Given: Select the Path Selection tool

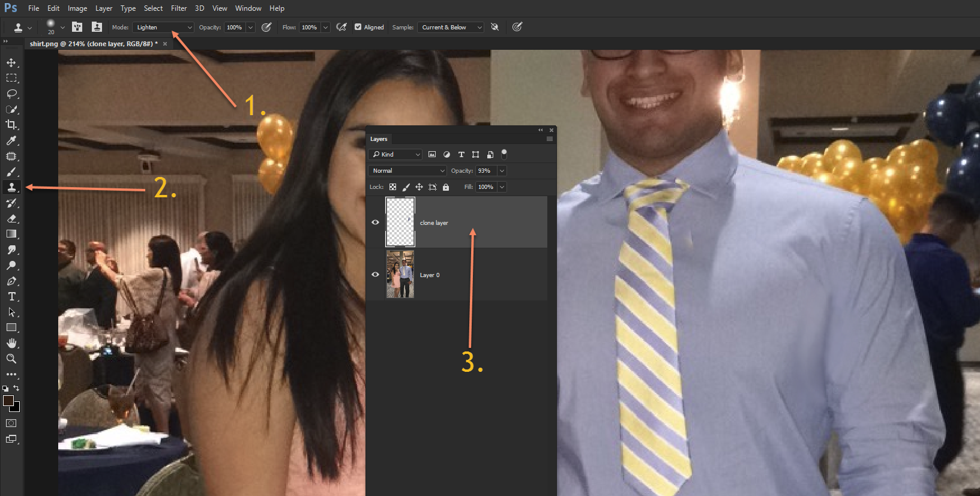Looking at the screenshot, I should click(x=11, y=312).
